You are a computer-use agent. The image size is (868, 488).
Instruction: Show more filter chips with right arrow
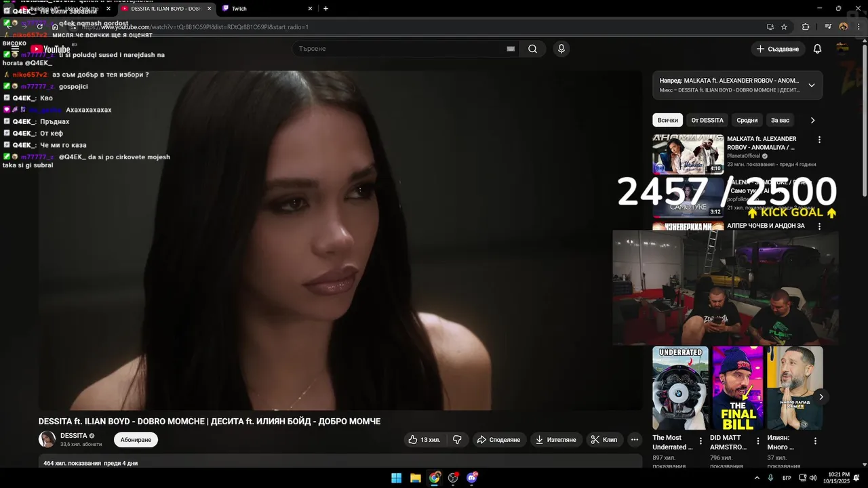[812, 120]
